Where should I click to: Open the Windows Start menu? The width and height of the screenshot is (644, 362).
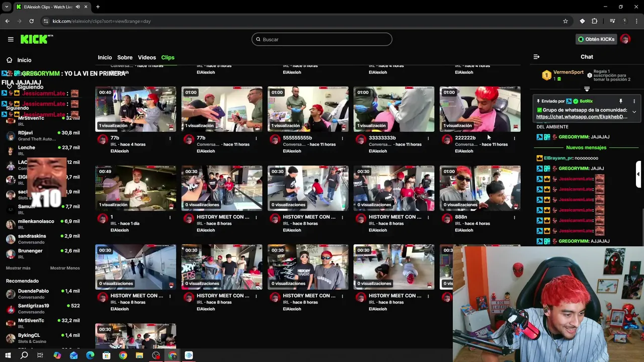pyautogui.click(x=8, y=355)
